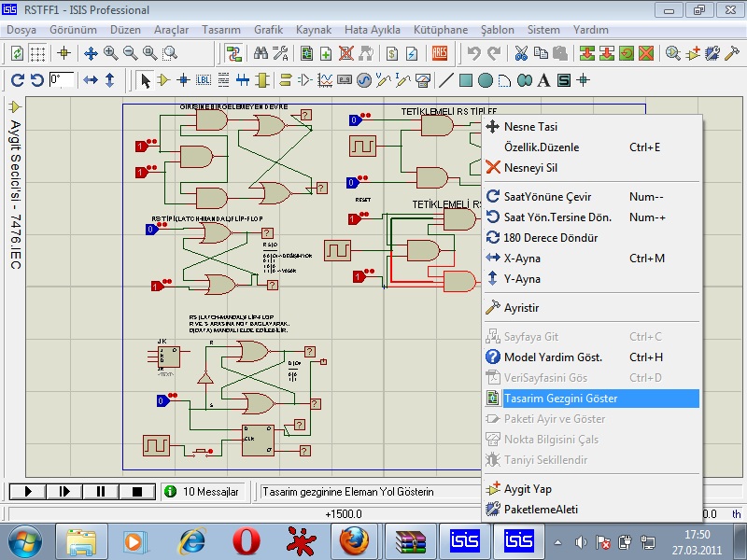Open the Hata Ayıkla menu
This screenshot has width=747, height=560.
[372, 30]
